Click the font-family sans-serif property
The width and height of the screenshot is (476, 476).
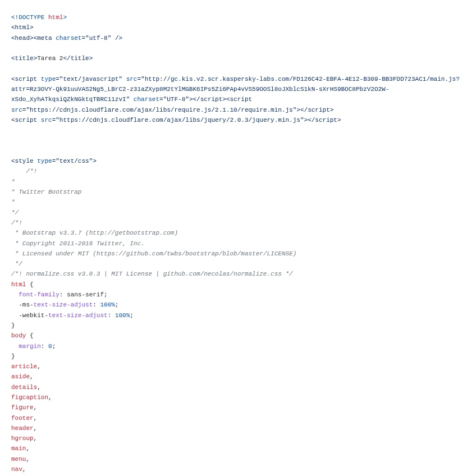[x=63, y=295]
